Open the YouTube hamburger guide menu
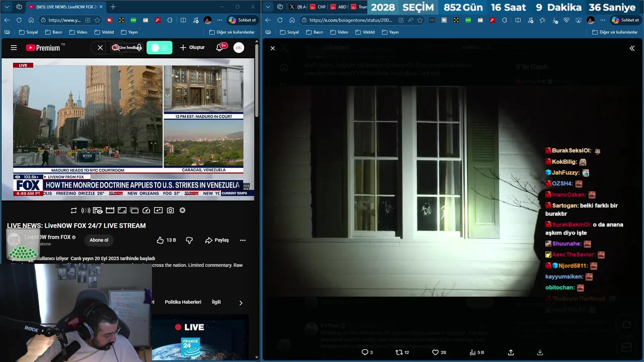Viewport: 644px width, 362px height. coord(14,48)
